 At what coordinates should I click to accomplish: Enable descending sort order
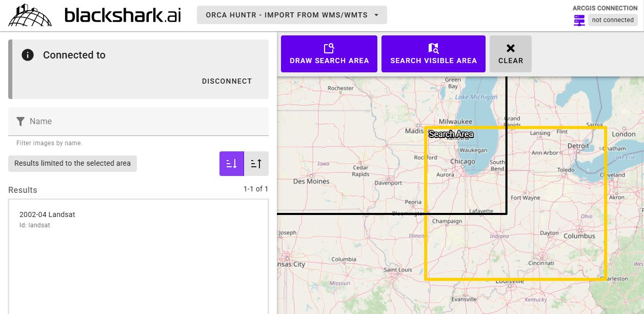point(231,164)
